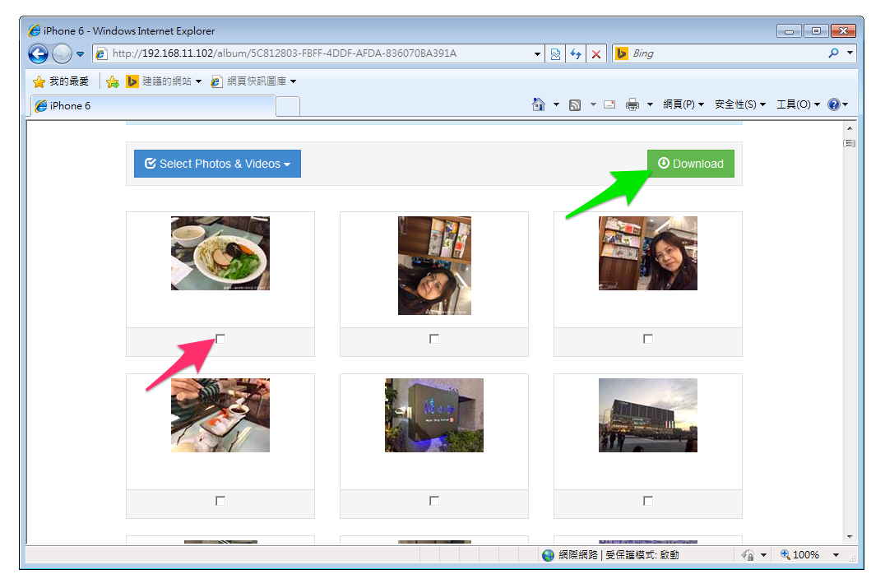This screenshot has width=885, height=588.
Task: Open the 安全性(S) safety menu
Action: (x=740, y=104)
